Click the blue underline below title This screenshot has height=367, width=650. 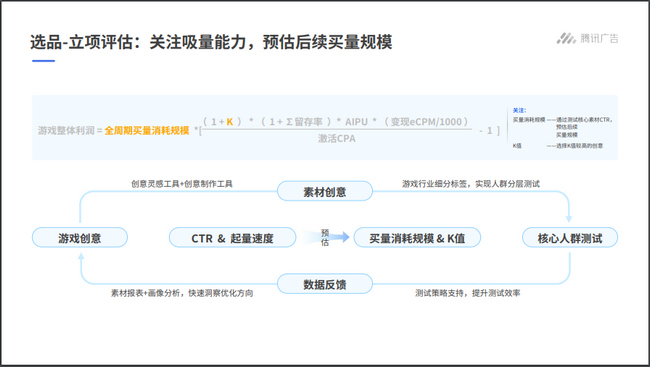[44, 61]
